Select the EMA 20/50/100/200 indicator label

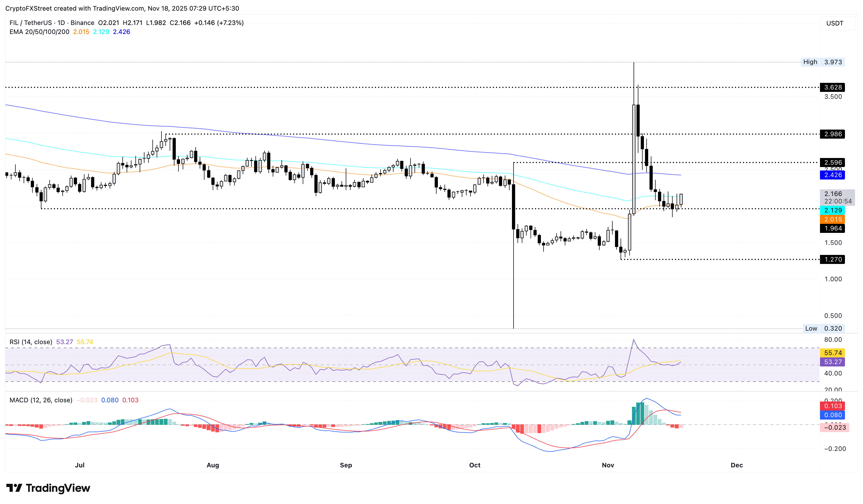pos(39,32)
